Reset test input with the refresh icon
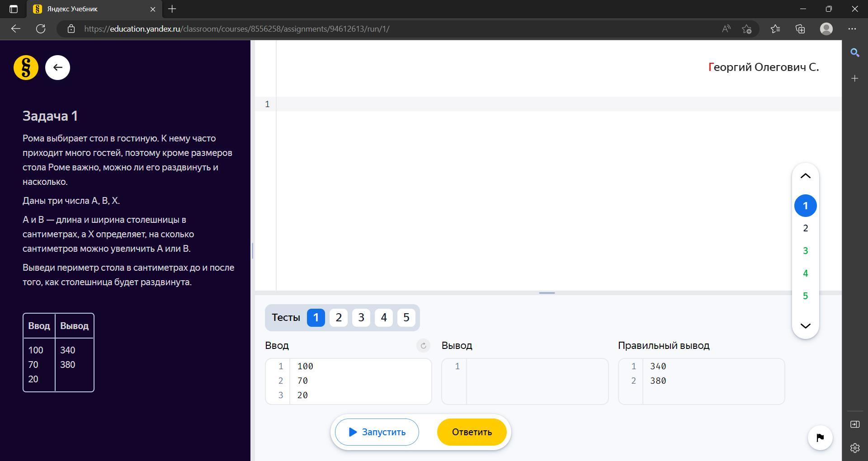868x461 pixels. [423, 346]
